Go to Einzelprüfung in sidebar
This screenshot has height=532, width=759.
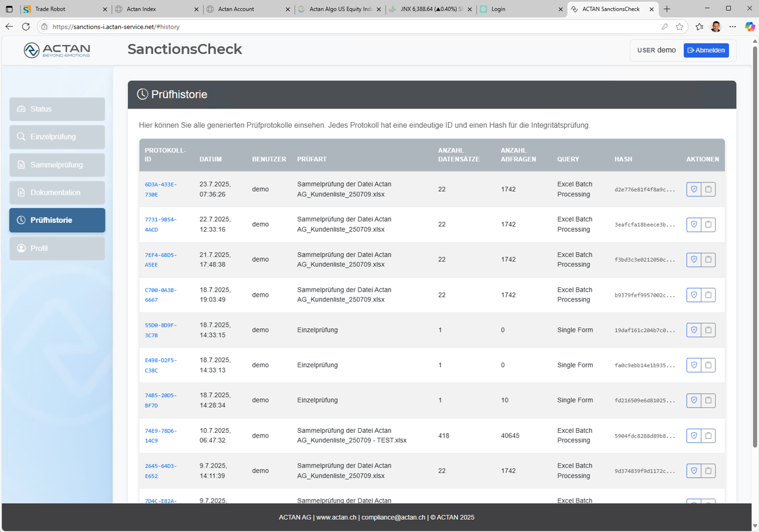(57, 137)
